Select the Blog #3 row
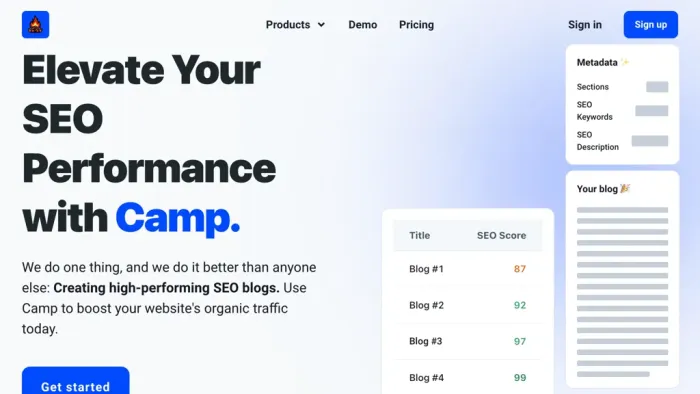The height and width of the screenshot is (394, 700). (467, 341)
